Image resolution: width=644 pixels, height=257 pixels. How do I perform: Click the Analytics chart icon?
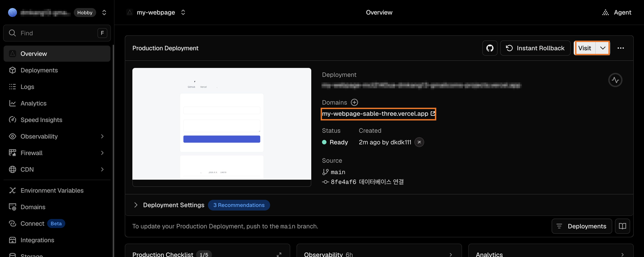pyautogui.click(x=13, y=103)
